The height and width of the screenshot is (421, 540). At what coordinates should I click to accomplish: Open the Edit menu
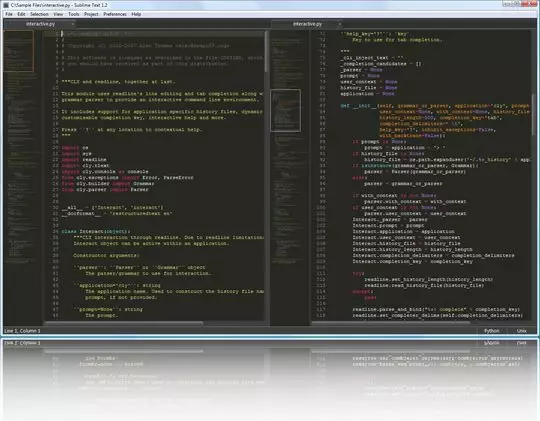pyautogui.click(x=21, y=14)
